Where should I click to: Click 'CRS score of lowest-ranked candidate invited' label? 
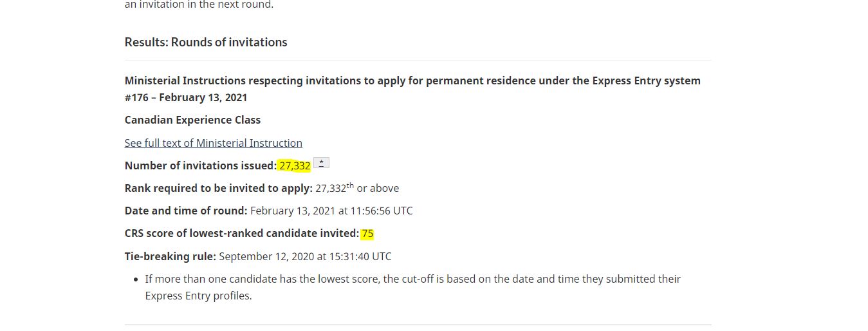click(x=242, y=233)
